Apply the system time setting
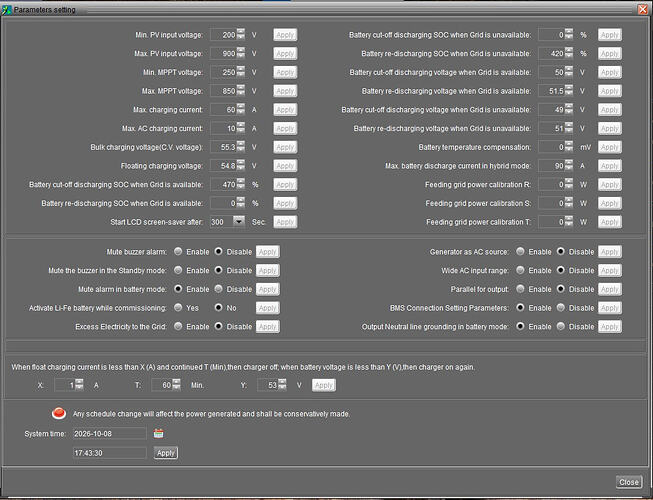Viewport: 653px width, 500px height. 166,453
